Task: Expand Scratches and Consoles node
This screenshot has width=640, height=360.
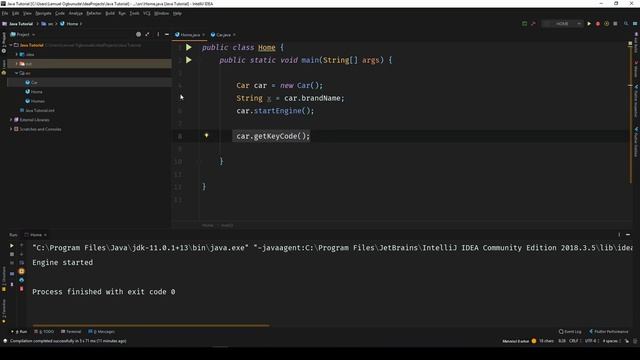Action: pyautogui.click(x=11, y=129)
